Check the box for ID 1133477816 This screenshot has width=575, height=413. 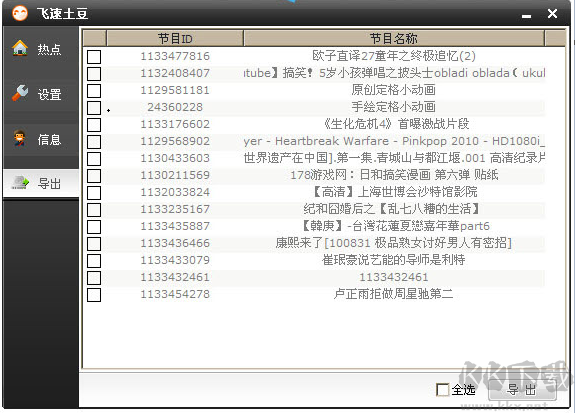(x=94, y=57)
